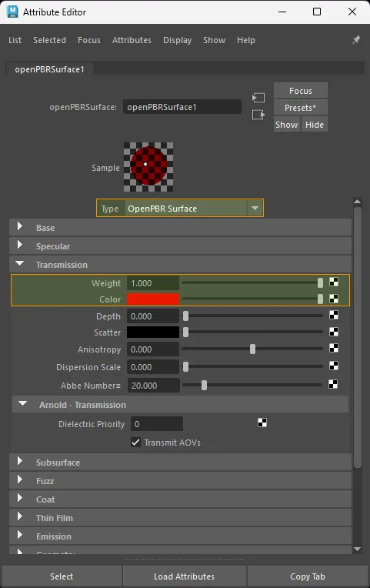Collapse the Transmission section
370x588 pixels.
coord(180,265)
